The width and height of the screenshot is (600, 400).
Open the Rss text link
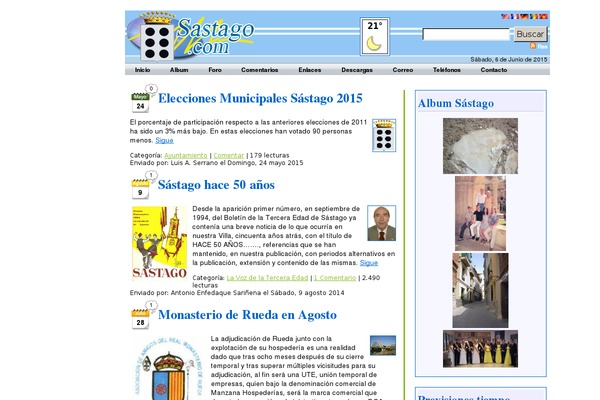(542, 46)
